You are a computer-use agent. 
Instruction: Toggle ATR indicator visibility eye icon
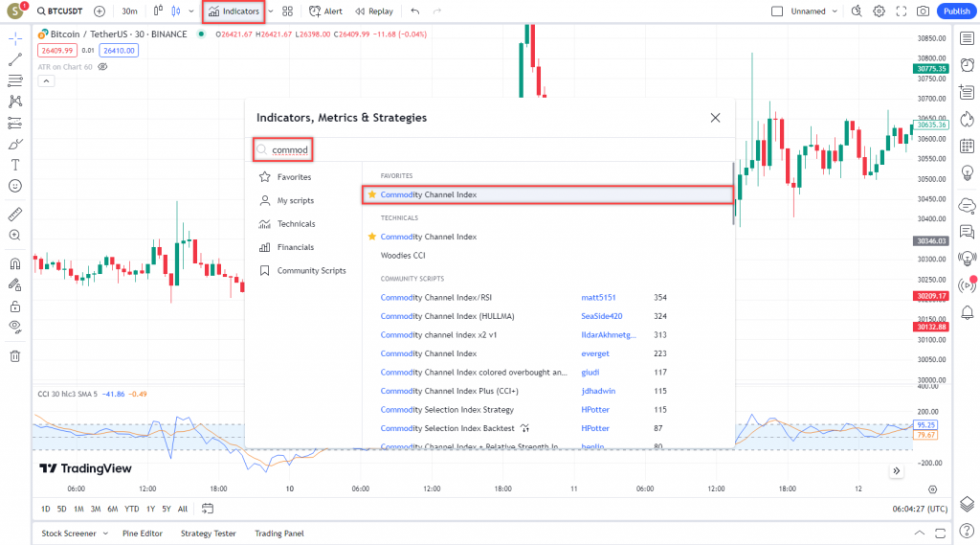pyautogui.click(x=102, y=67)
